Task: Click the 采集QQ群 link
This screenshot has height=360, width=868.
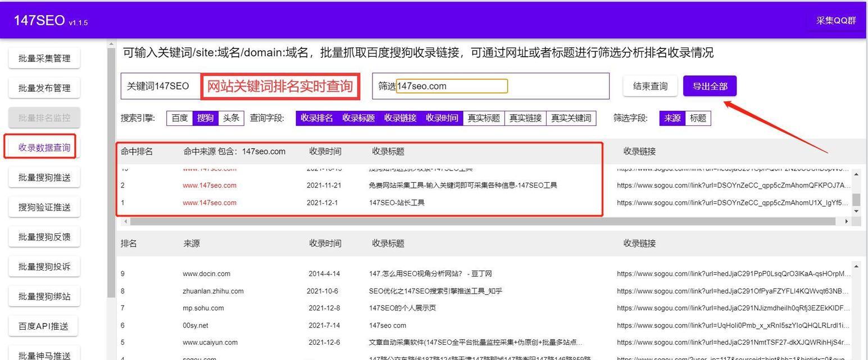Action: click(835, 20)
